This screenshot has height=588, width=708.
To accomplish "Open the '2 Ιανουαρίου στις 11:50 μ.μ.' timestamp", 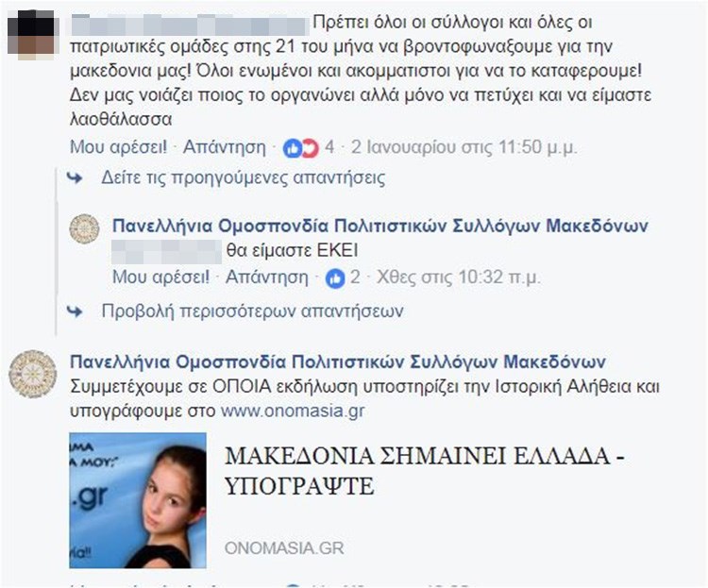I will tap(464, 147).
